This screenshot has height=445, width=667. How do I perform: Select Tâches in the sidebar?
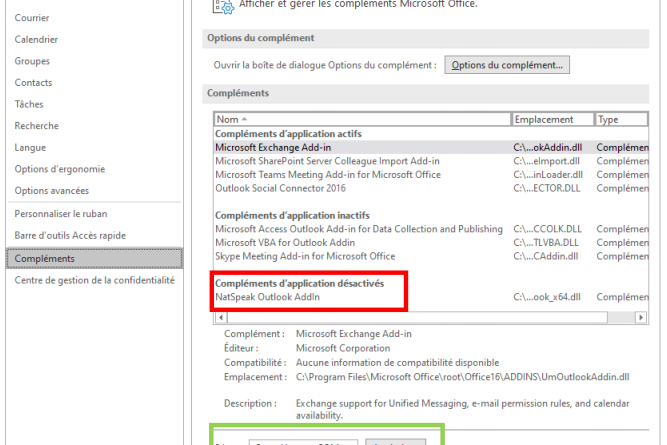[29, 104]
